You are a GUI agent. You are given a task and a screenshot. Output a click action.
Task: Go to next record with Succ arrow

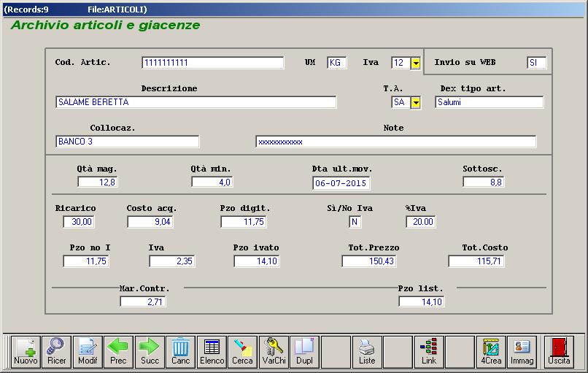click(x=150, y=352)
